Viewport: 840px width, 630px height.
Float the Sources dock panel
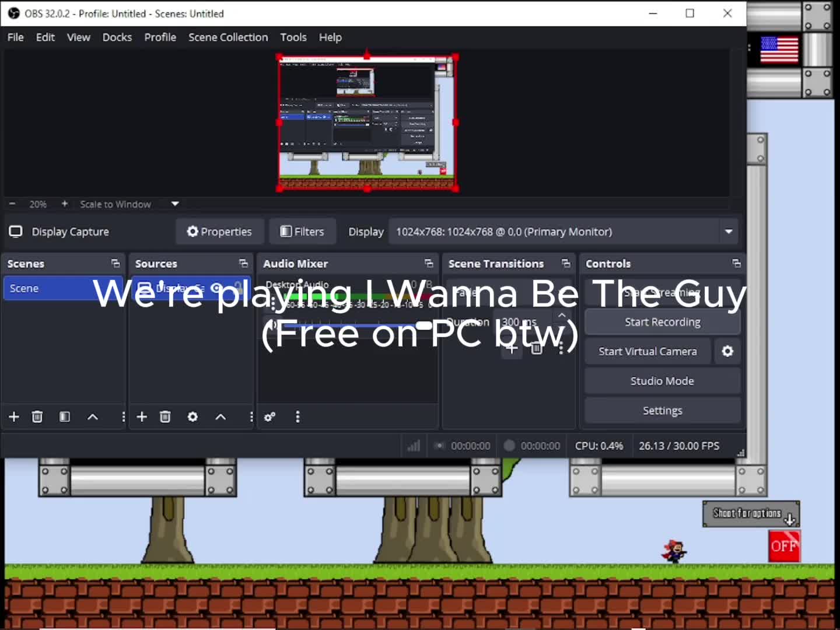click(243, 264)
